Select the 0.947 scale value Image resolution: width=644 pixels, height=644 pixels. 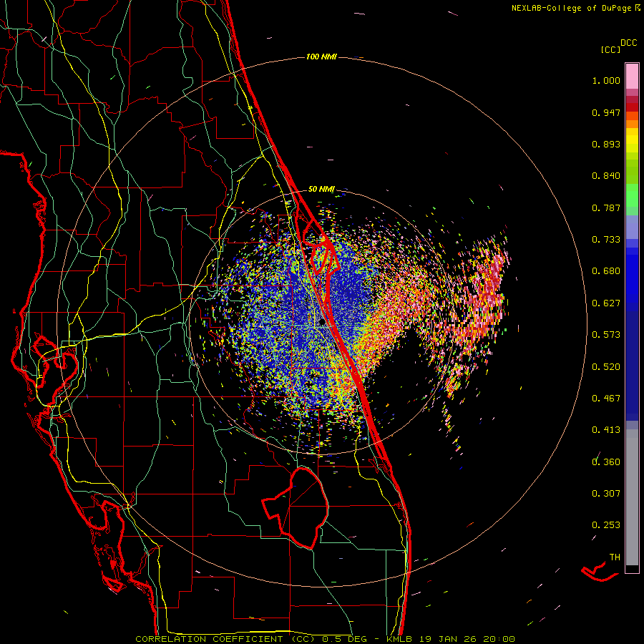click(x=606, y=112)
